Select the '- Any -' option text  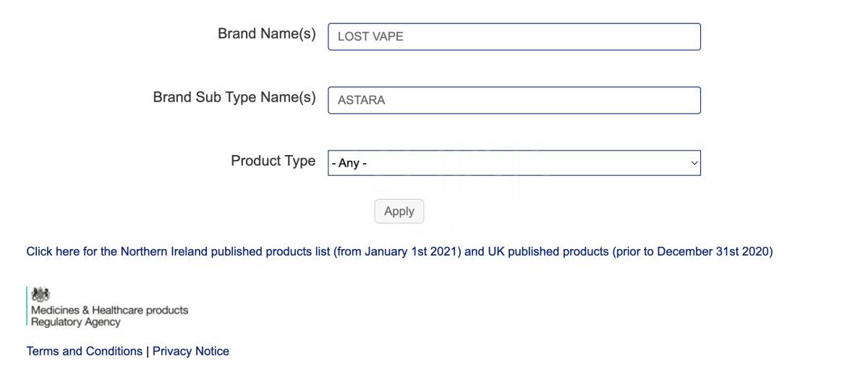pos(349,164)
